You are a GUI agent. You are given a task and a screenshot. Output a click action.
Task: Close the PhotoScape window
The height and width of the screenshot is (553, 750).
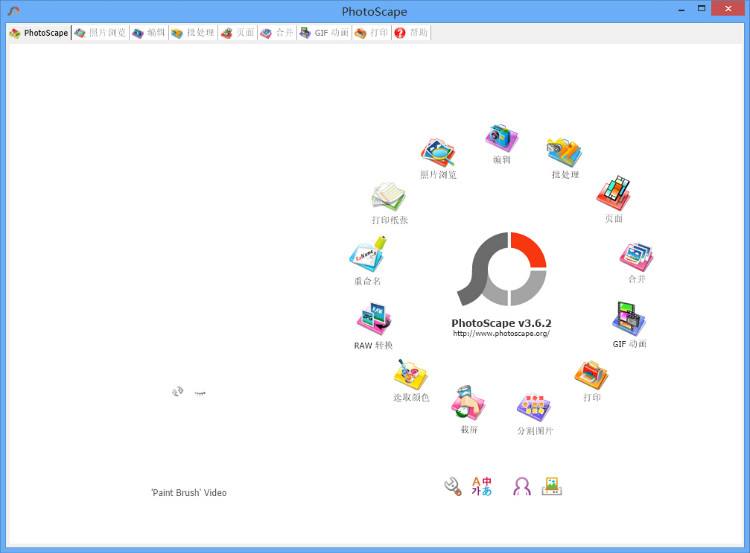coord(728,9)
